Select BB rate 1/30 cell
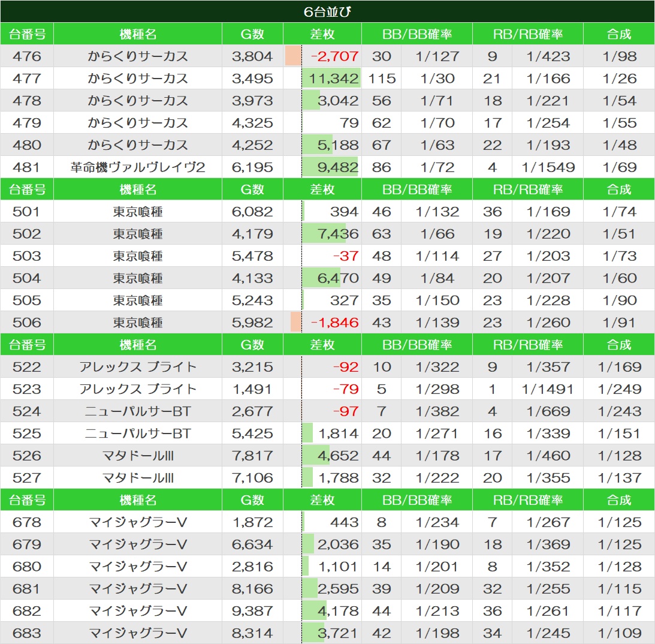The height and width of the screenshot is (644, 655). [437, 78]
